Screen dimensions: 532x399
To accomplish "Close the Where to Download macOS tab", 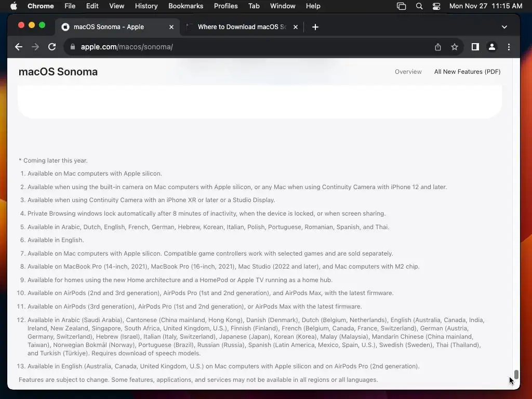I will [x=296, y=27].
